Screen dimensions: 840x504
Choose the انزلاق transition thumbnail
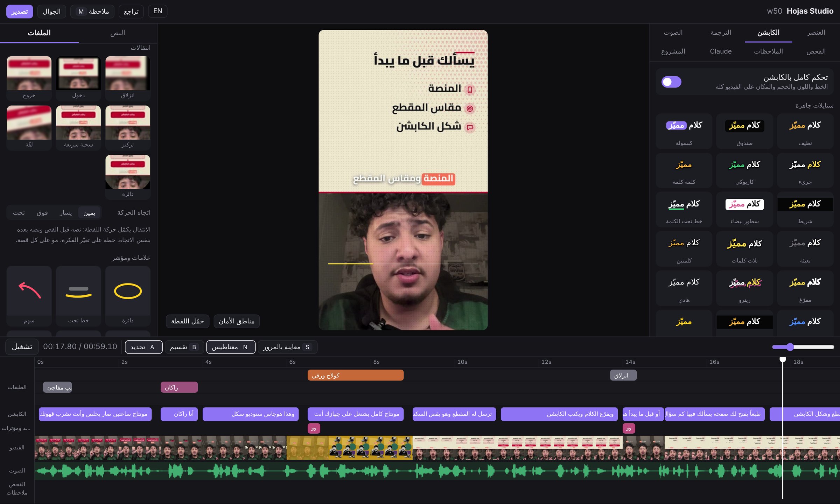[x=128, y=78]
